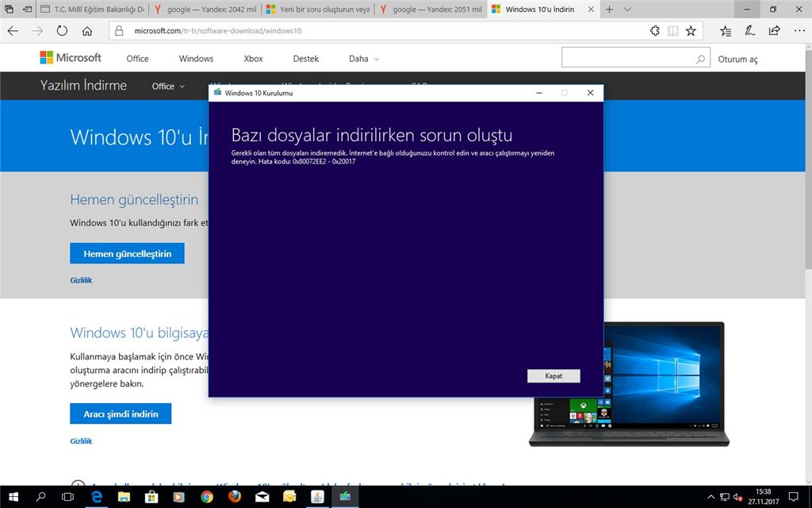Image resolution: width=812 pixels, height=508 pixels.
Task: Launch Firefox from taskbar
Action: 235,497
